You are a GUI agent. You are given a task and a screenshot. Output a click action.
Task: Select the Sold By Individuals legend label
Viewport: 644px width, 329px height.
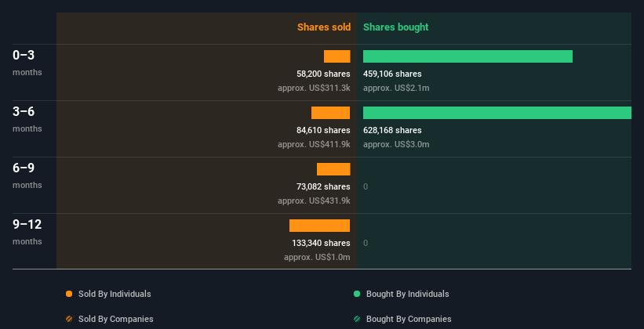(x=115, y=294)
